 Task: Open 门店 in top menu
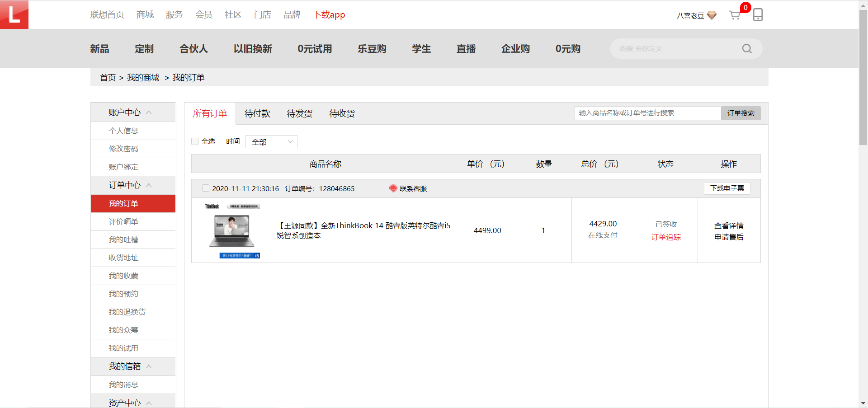coord(262,14)
